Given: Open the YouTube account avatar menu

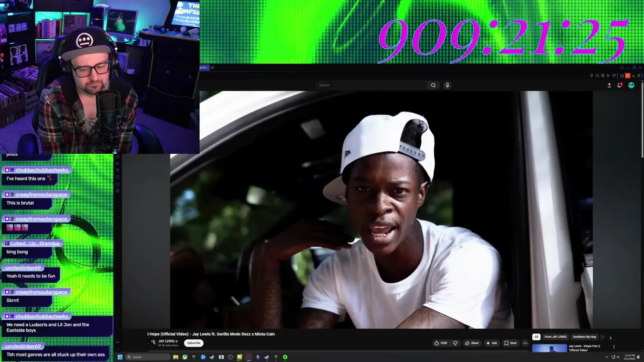Looking at the screenshot, I should 631,85.
